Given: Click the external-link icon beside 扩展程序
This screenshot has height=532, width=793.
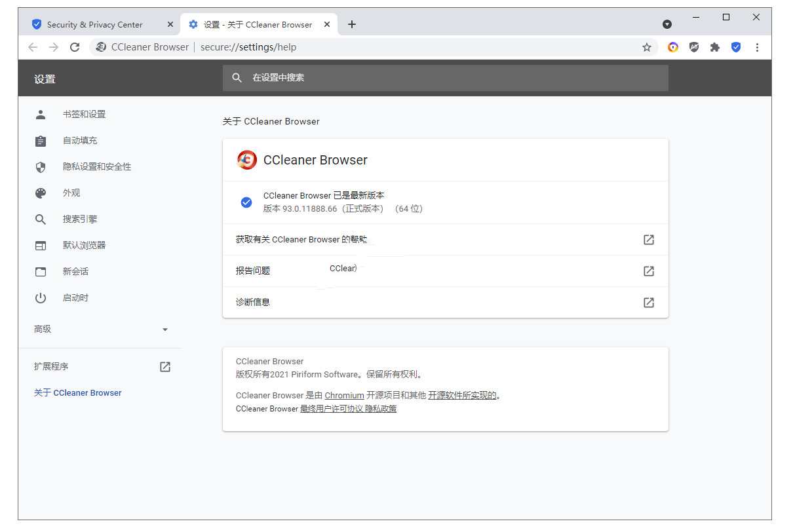Looking at the screenshot, I should (x=164, y=366).
